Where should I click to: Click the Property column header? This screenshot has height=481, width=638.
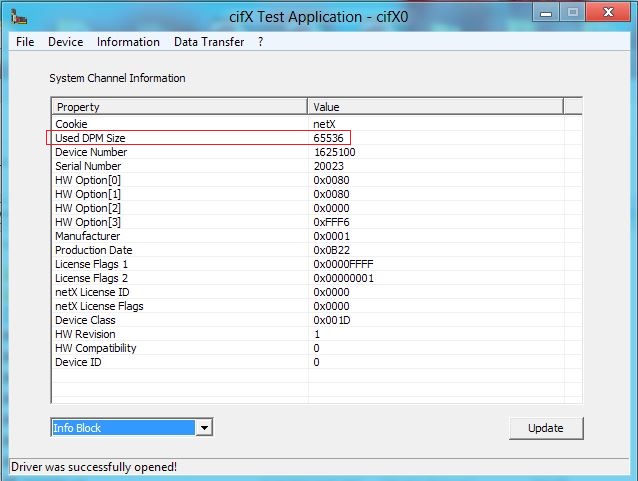tap(179, 107)
